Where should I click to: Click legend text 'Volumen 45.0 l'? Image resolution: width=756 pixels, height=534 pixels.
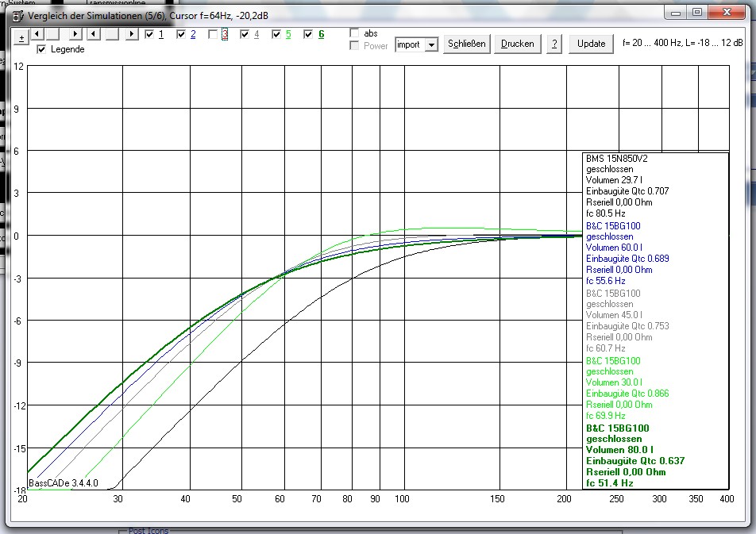[615, 315]
